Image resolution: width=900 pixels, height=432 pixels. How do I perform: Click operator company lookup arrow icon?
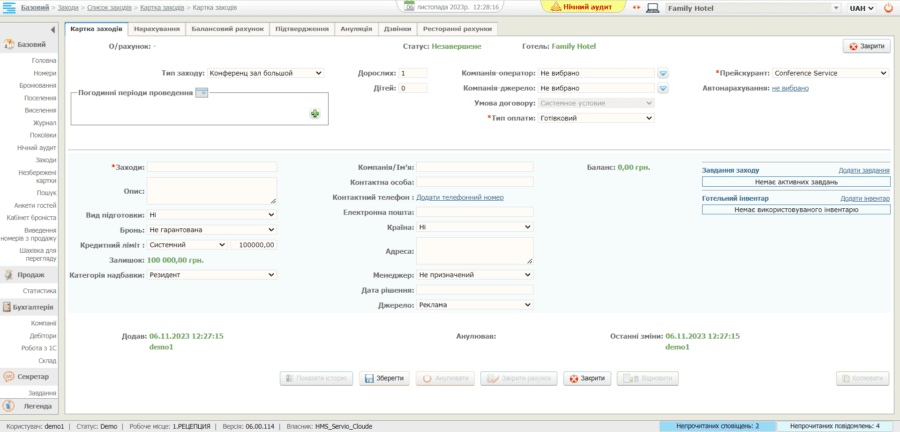coord(663,74)
